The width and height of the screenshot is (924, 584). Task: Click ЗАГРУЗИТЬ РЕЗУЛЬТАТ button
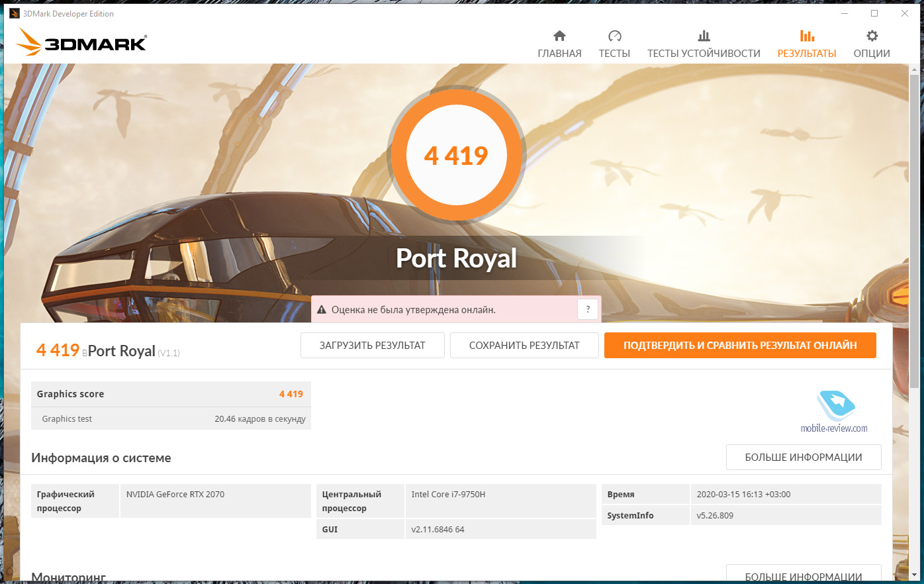tap(373, 345)
